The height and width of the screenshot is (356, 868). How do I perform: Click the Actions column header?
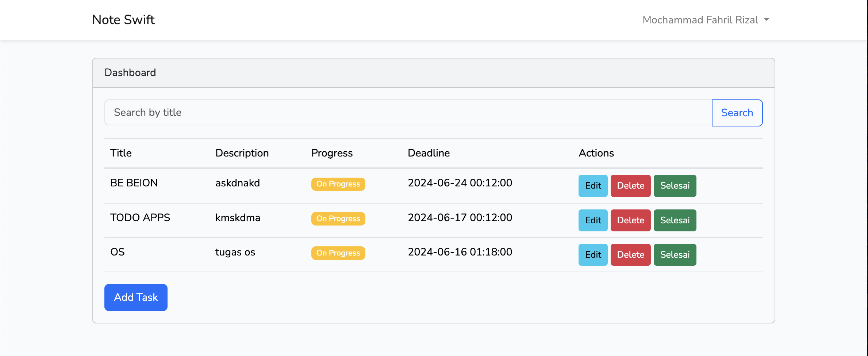pyautogui.click(x=596, y=153)
